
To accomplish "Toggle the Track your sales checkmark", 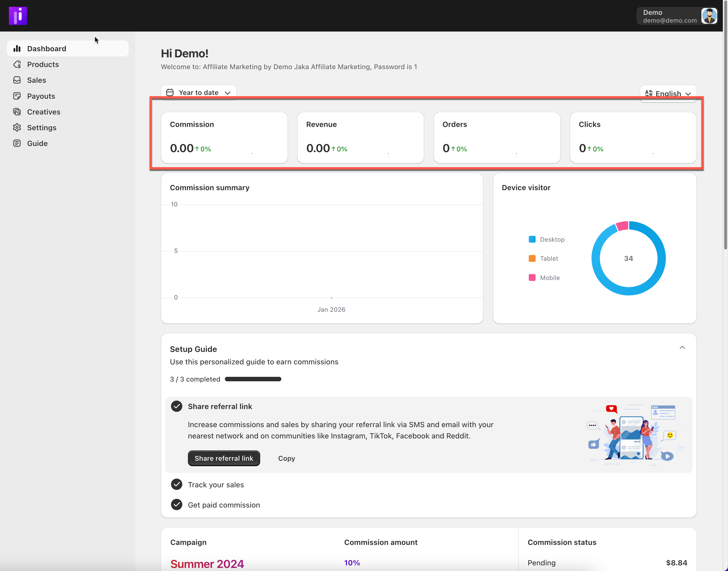I will 177,484.
